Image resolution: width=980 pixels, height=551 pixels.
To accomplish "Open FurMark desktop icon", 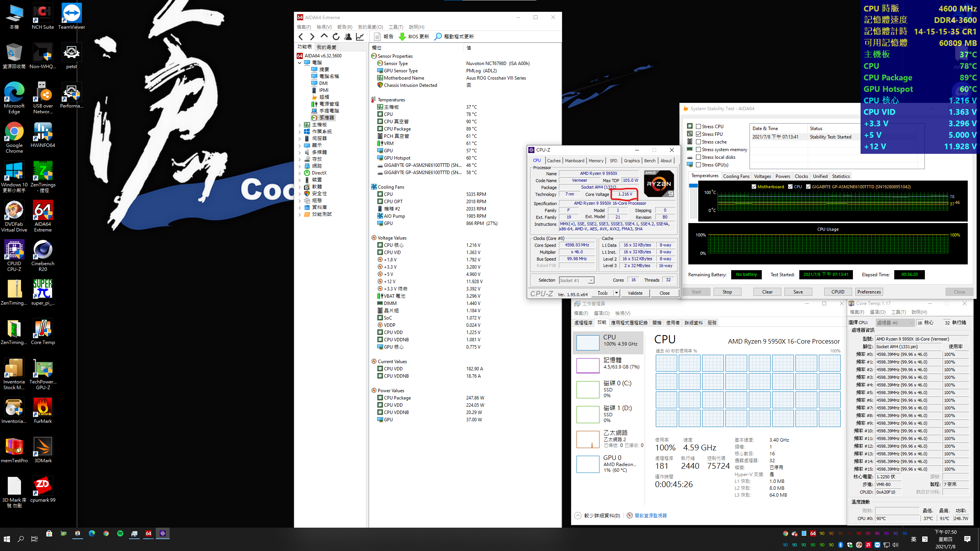I will coord(43,411).
